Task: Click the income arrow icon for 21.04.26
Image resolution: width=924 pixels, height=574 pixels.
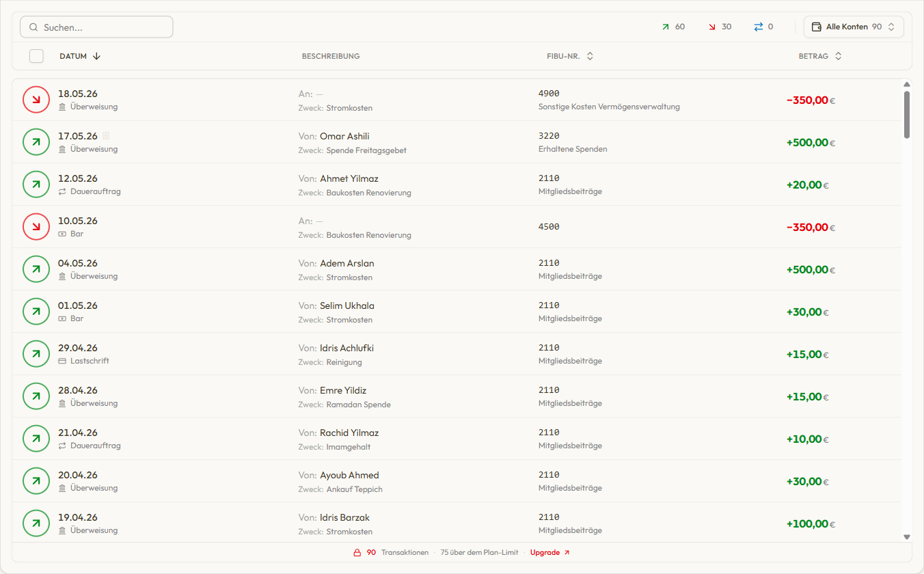Action: [x=36, y=439]
